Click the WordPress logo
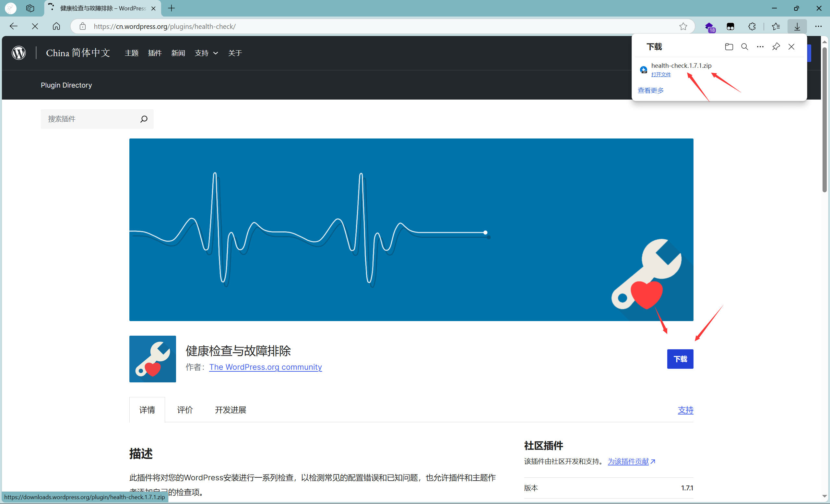This screenshot has height=504, width=830. [18, 53]
